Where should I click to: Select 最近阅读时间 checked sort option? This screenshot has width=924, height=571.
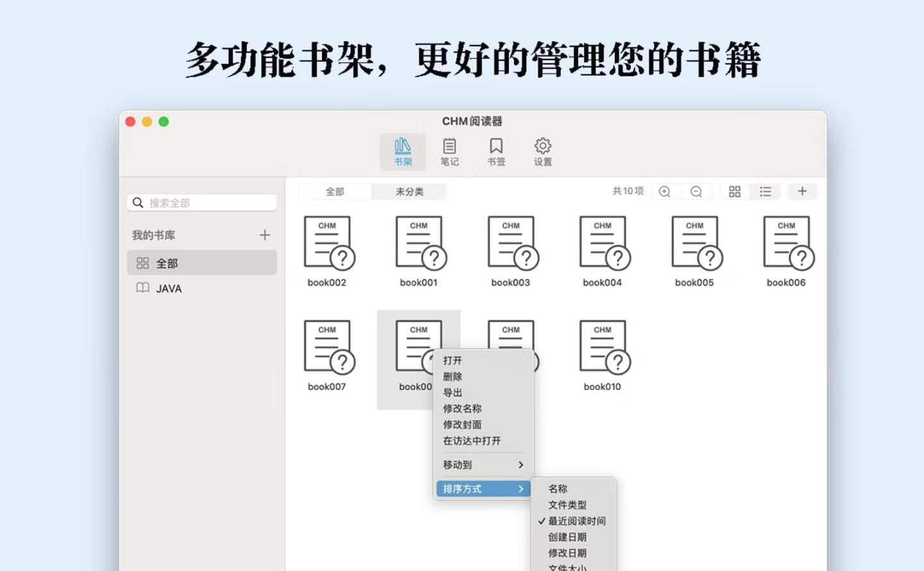click(x=576, y=521)
